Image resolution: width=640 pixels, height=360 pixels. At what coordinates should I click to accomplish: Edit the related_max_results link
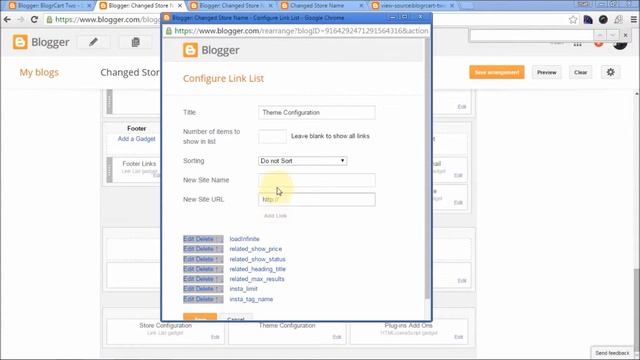[188, 279]
